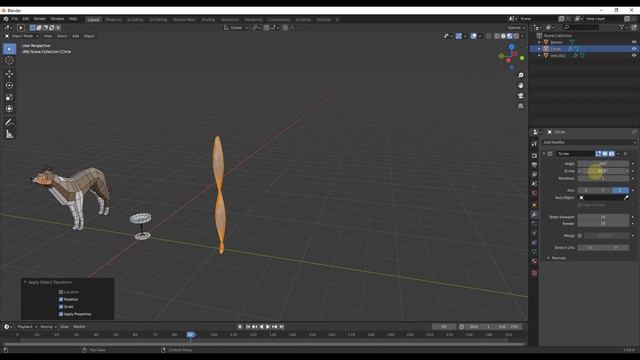
Task: Switch to solid viewport shading sphere
Action: [503, 36]
